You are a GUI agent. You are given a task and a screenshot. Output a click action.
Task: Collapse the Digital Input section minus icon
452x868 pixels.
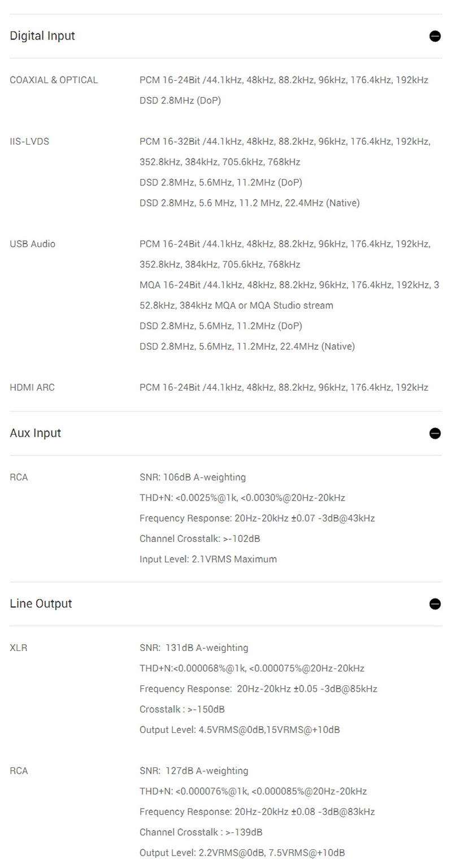[434, 36]
